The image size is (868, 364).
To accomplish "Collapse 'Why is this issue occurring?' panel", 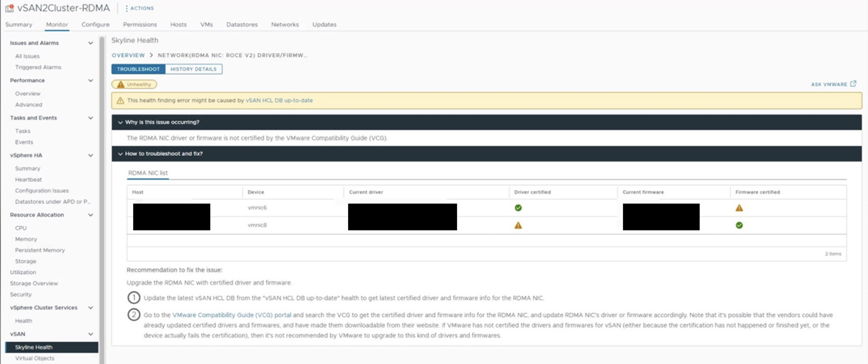I will 120,122.
